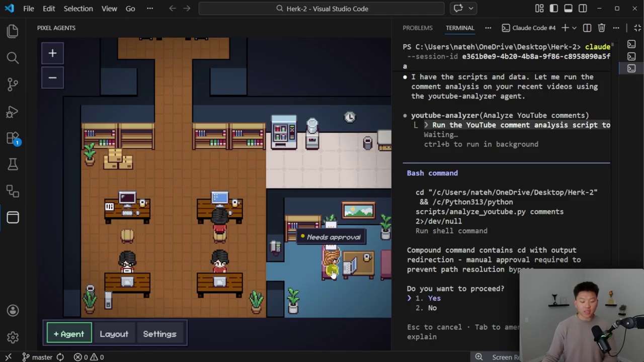Open terminal views and more actions ellipsis
The height and width of the screenshot is (362, 644).
click(x=615, y=28)
